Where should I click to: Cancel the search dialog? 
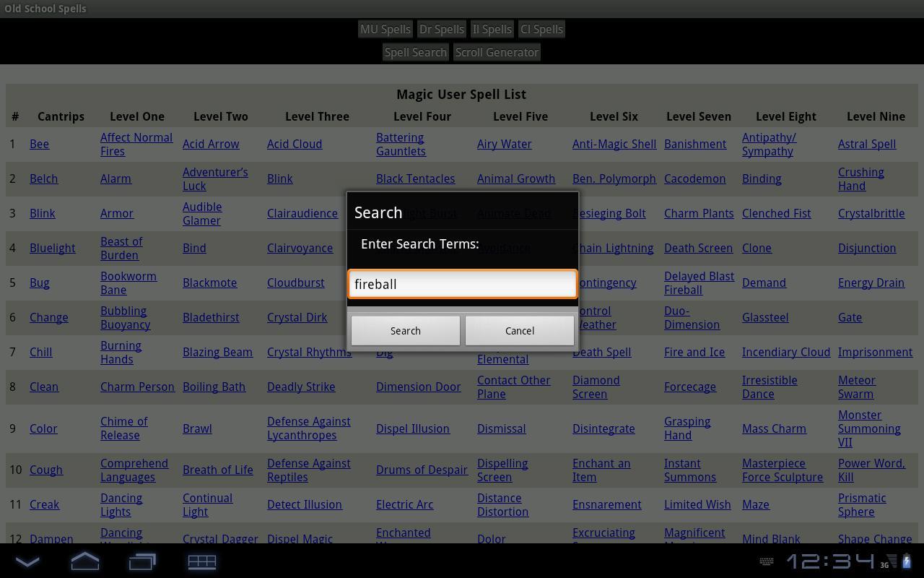coord(519,331)
